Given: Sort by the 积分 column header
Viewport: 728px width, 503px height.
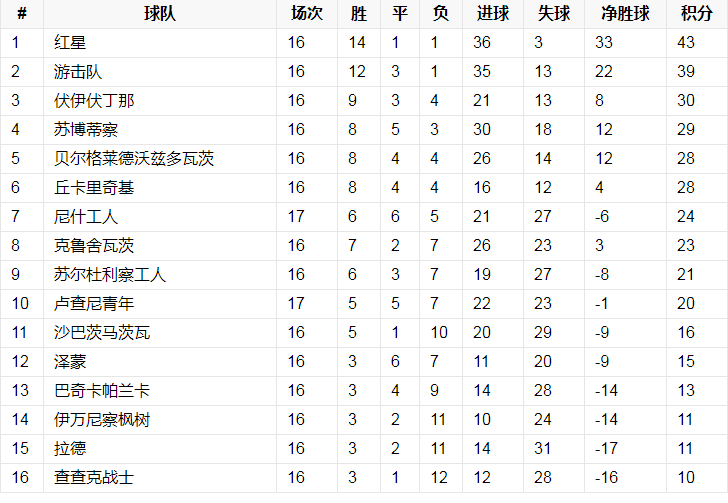Looking at the screenshot, I should tap(696, 14).
